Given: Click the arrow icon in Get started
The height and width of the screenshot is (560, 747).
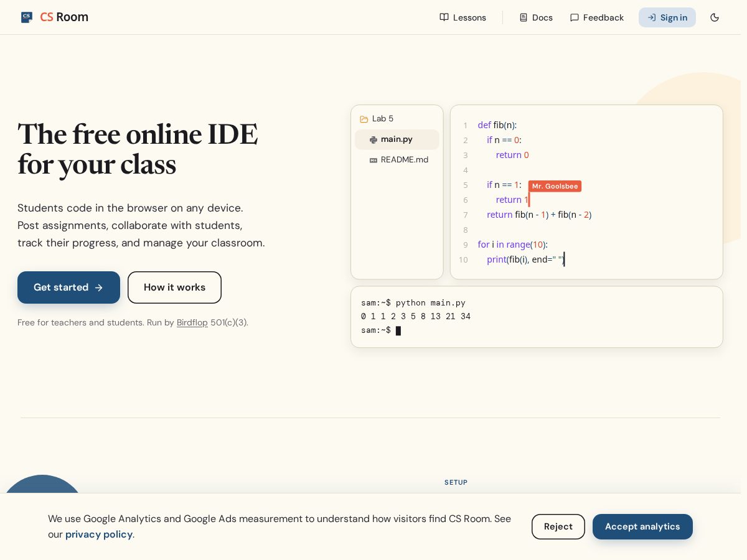Looking at the screenshot, I should [98, 287].
